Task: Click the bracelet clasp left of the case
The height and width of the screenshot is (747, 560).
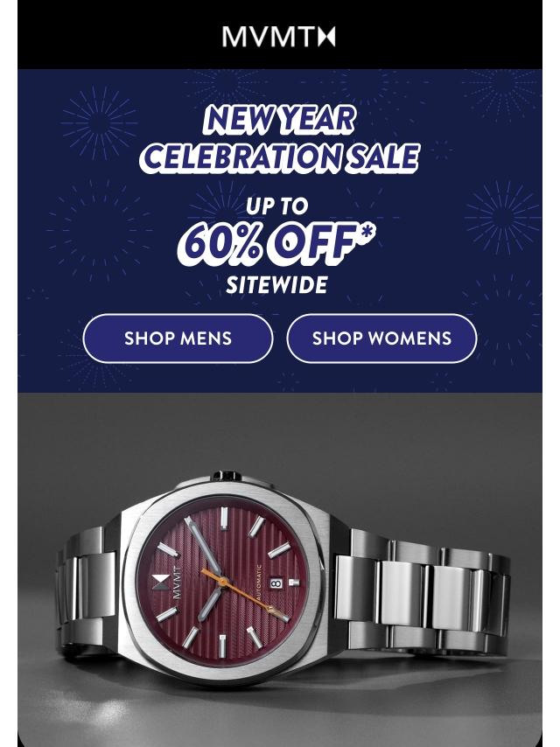Action: [x=86, y=589]
